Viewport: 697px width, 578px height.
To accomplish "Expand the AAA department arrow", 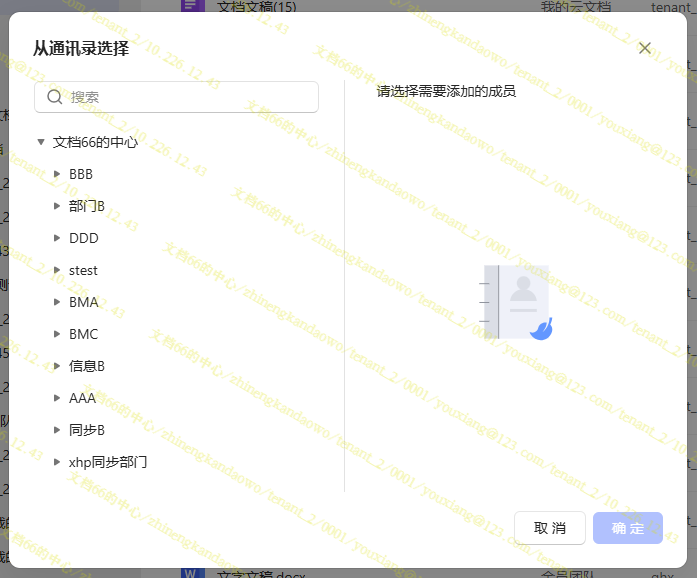I will tap(57, 398).
